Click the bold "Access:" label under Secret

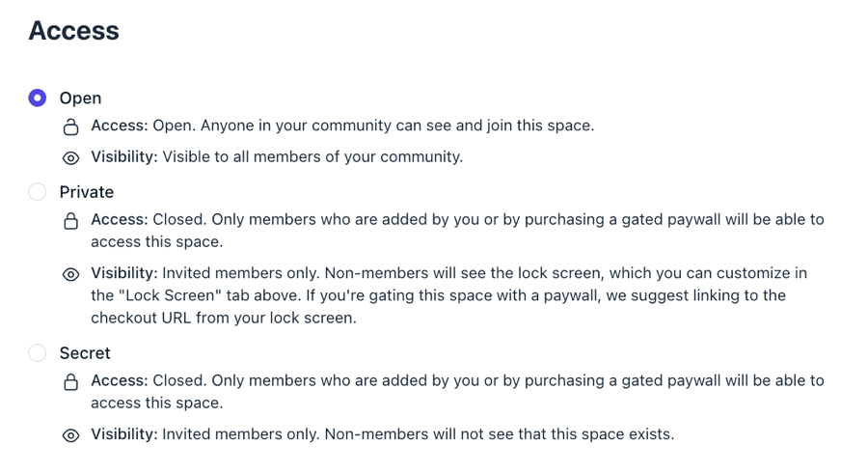(x=120, y=380)
